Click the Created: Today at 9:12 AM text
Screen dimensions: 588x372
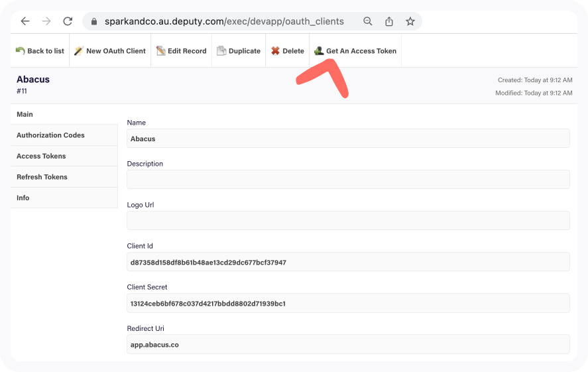pyautogui.click(x=535, y=80)
